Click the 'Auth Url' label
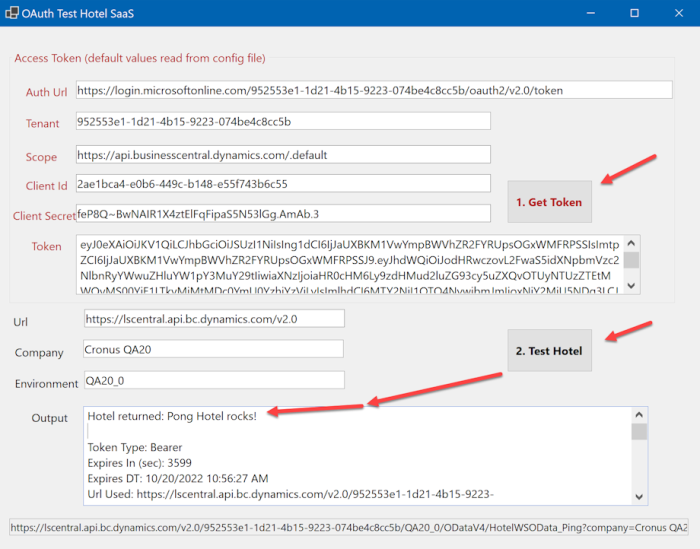 46,92
